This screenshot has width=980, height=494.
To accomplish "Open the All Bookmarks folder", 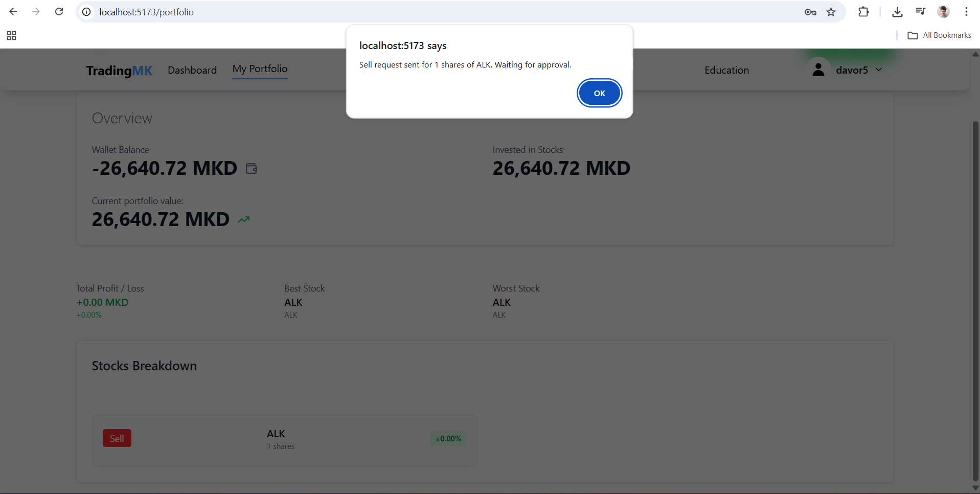I will coord(940,35).
